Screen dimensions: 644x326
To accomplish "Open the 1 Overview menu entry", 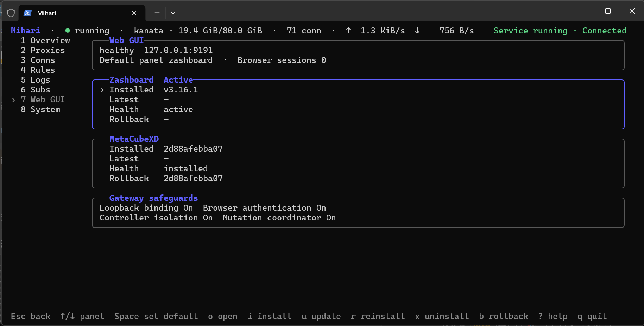I will tap(45, 40).
